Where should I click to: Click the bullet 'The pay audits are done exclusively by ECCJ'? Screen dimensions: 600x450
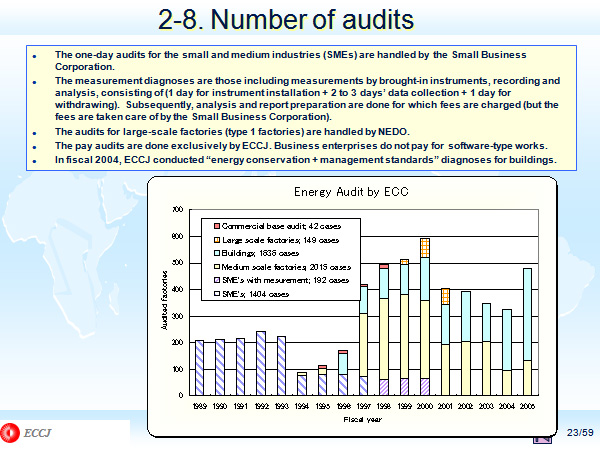point(301,146)
